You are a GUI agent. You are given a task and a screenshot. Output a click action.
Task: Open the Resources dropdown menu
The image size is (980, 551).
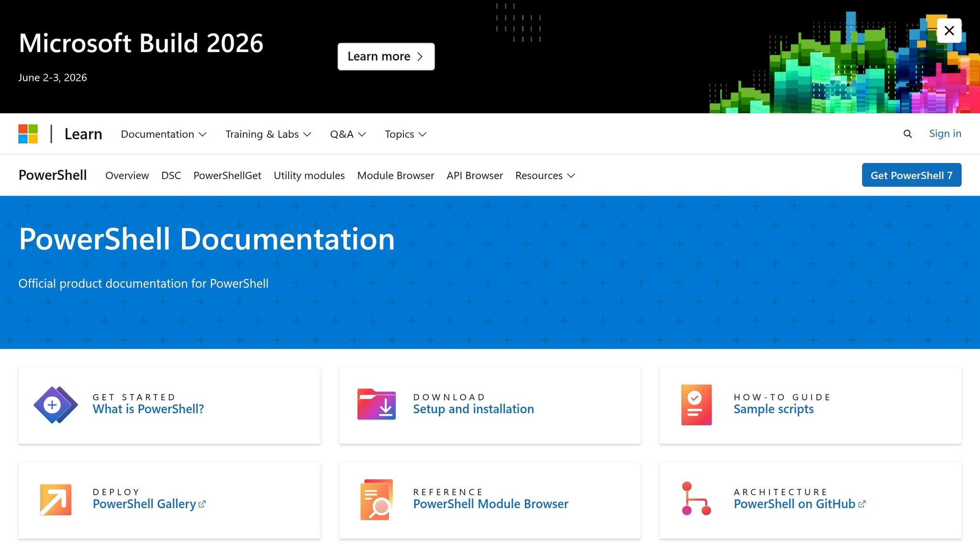tap(545, 176)
